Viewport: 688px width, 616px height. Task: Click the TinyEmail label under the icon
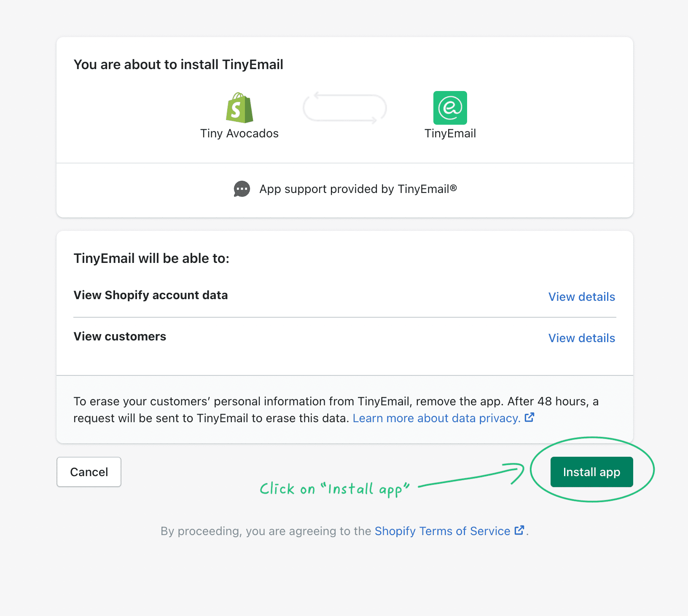click(450, 134)
